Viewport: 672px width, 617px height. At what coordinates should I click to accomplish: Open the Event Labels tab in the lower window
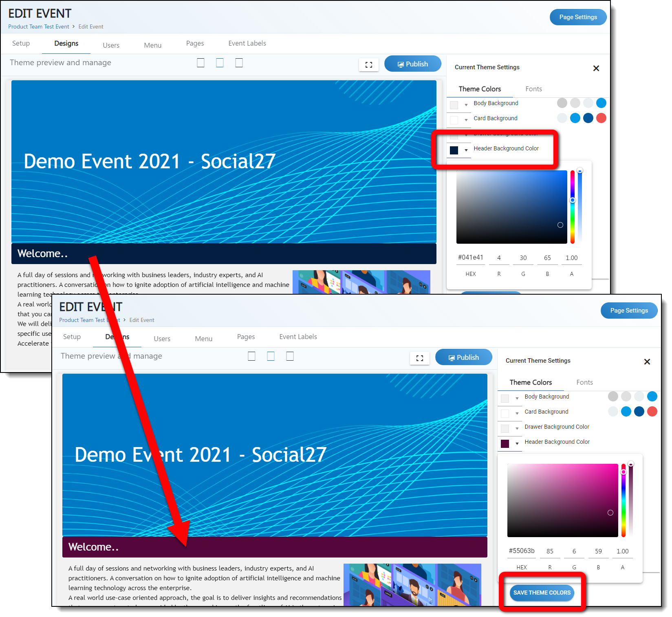point(298,337)
